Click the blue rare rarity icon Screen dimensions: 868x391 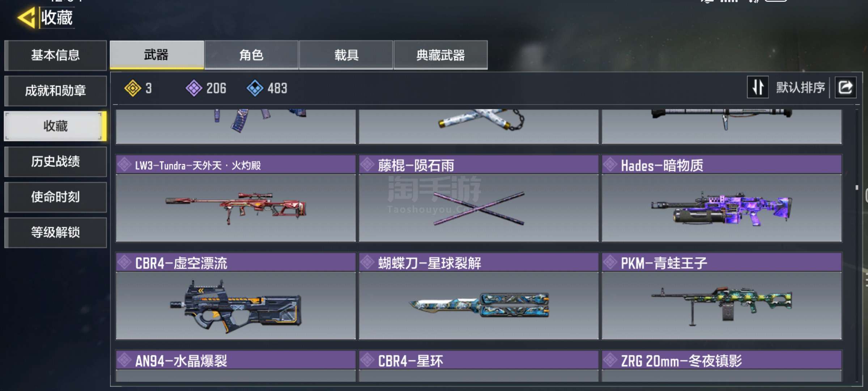[x=255, y=88]
